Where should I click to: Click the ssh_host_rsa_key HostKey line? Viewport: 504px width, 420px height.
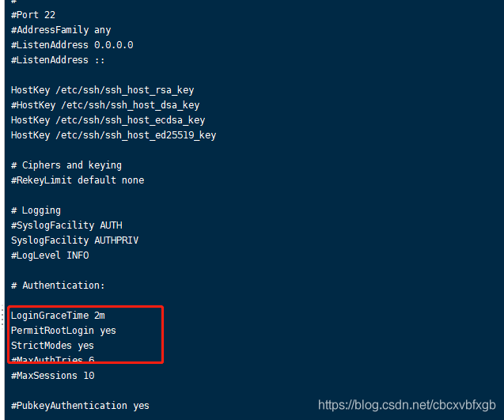102,90
